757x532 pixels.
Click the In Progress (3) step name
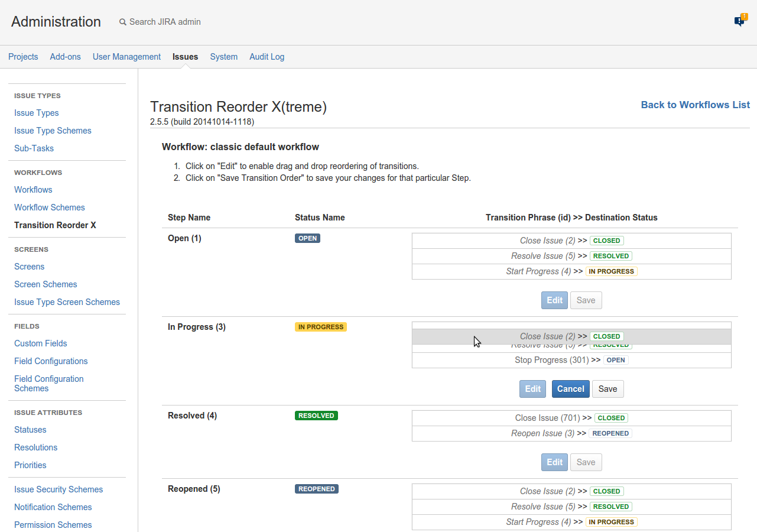[197, 327]
